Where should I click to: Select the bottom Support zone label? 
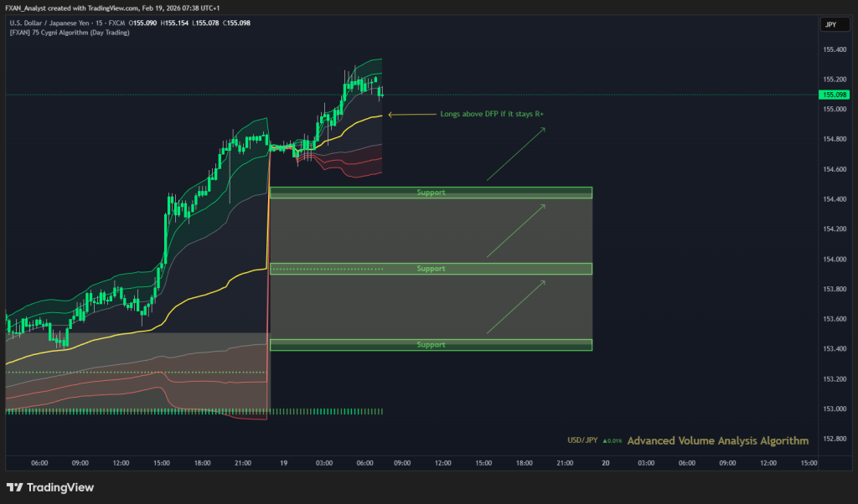(x=431, y=345)
